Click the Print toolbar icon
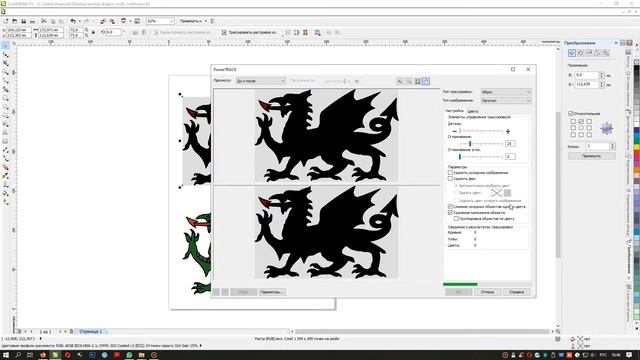This screenshot has height=360, width=640. [x=32, y=21]
